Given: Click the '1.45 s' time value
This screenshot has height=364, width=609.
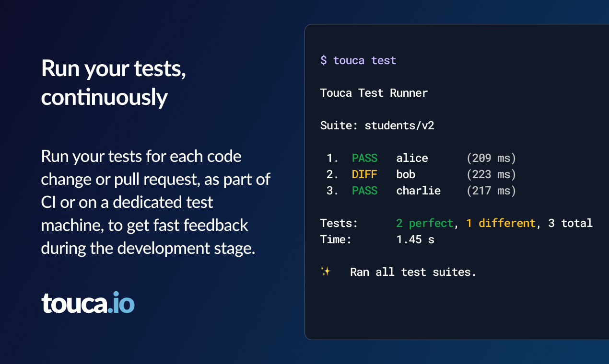Looking at the screenshot, I should pyautogui.click(x=415, y=239).
